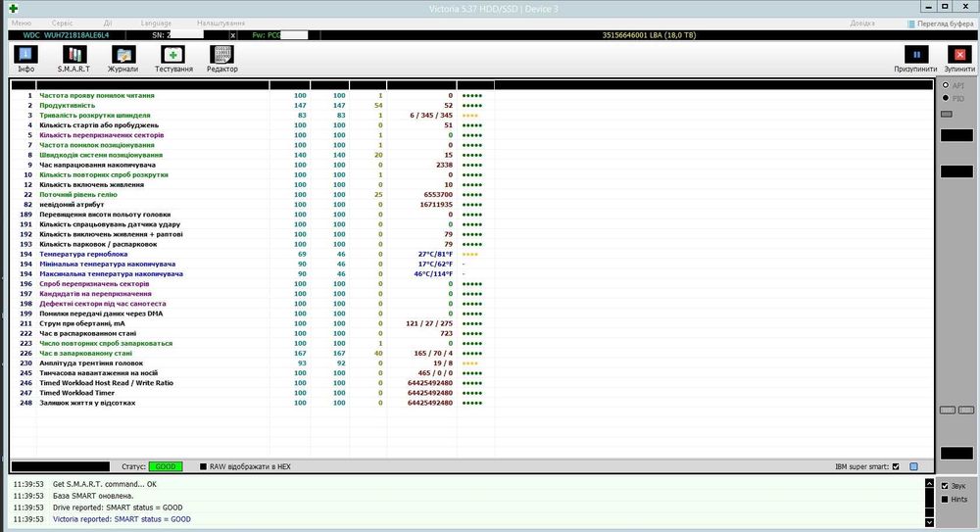Select row Частота прояву помилок читання
The height and width of the screenshot is (532, 980).
pos(472,96)
